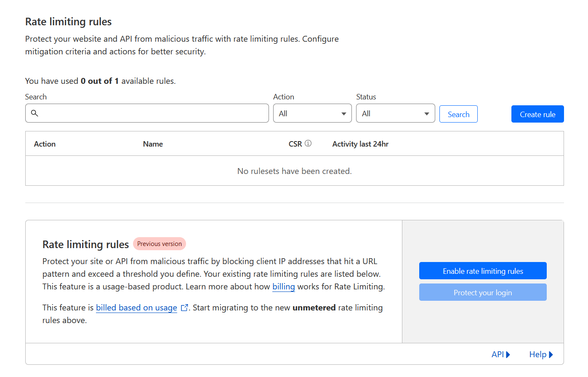Click the CSR info icon
The width and height of the screenshot is (588, 377).
click(308, 143)
